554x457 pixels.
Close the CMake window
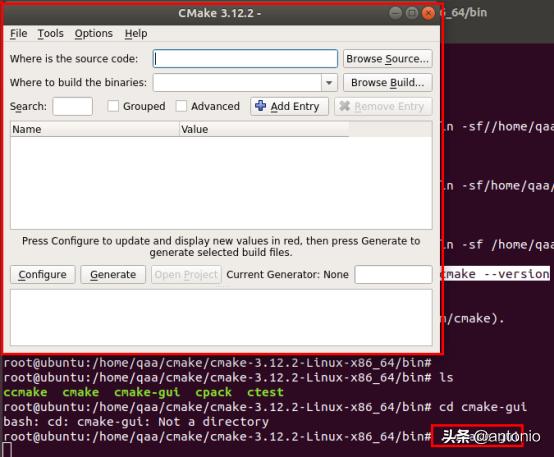428,13
